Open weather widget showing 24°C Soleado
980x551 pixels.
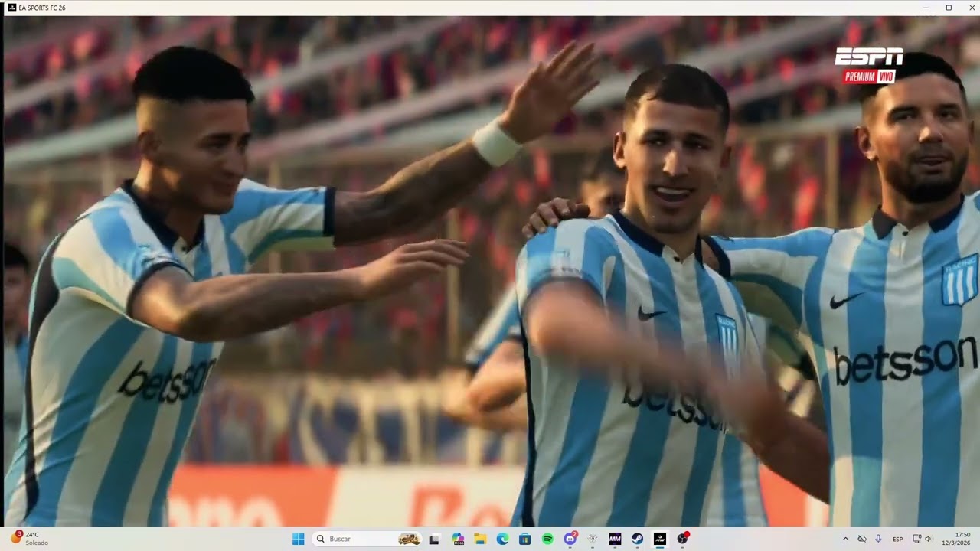tap(29, 539)
